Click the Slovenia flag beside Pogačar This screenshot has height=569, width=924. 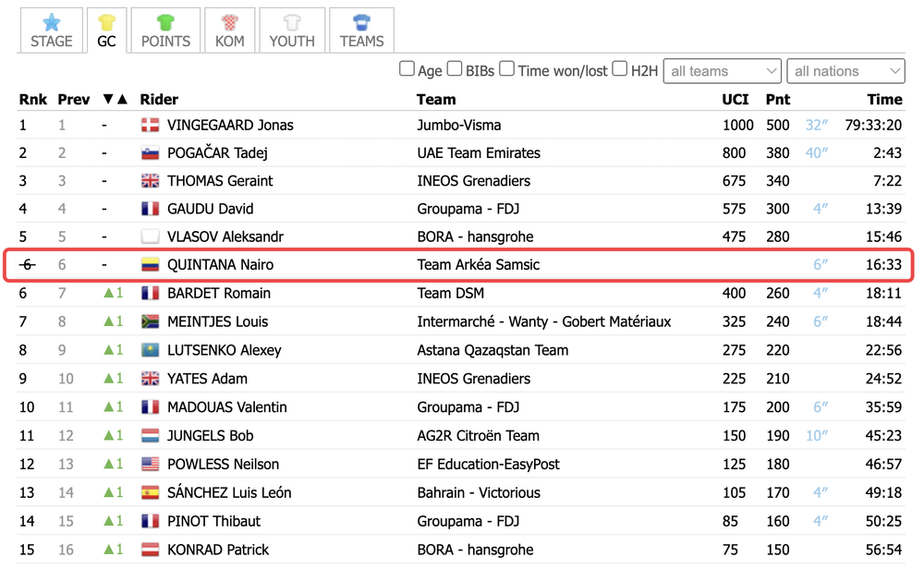(x=151, y=153)
